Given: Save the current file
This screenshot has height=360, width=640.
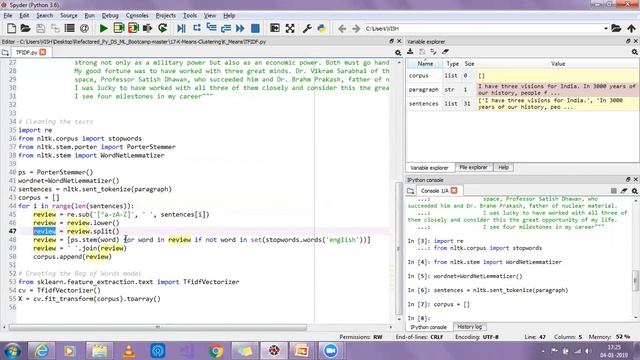Looking at the screenshot, I should (x=40, y=28).
